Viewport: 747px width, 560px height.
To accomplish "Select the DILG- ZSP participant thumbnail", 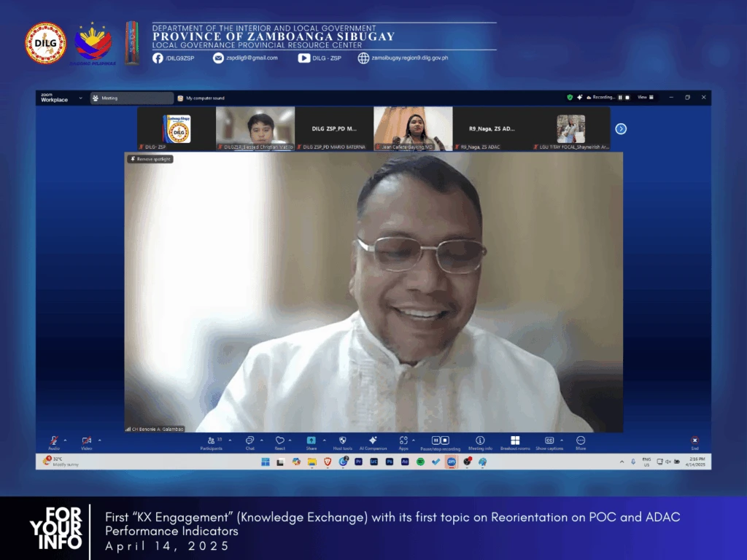I will click(x=177, y=128).
